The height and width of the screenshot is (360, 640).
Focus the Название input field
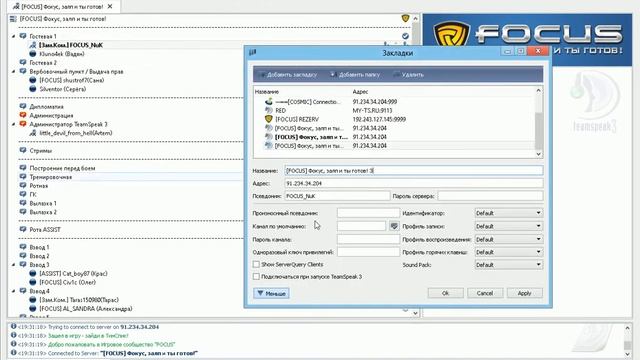pos(413,170)
